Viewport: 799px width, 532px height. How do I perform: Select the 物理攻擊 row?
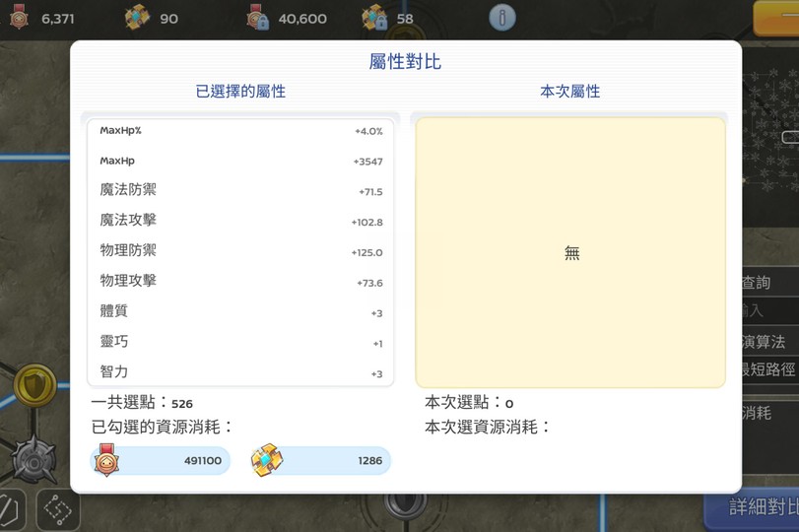(x=240, y=282)
